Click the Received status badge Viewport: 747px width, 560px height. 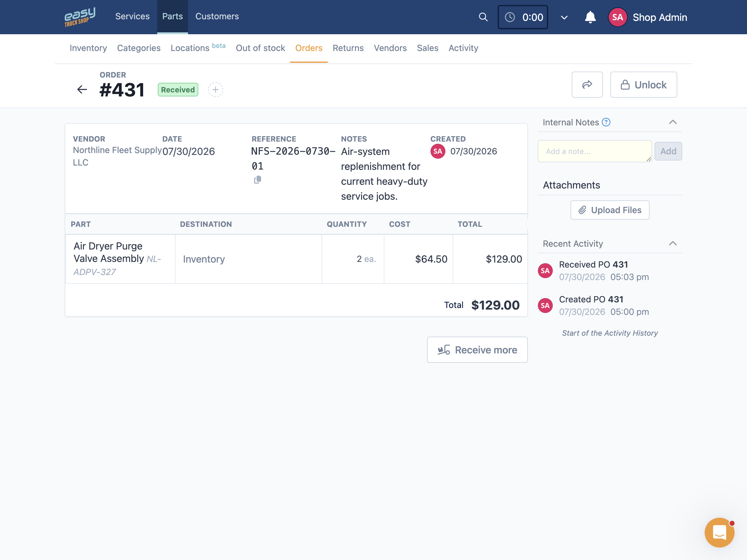click(x=178, y=90)
